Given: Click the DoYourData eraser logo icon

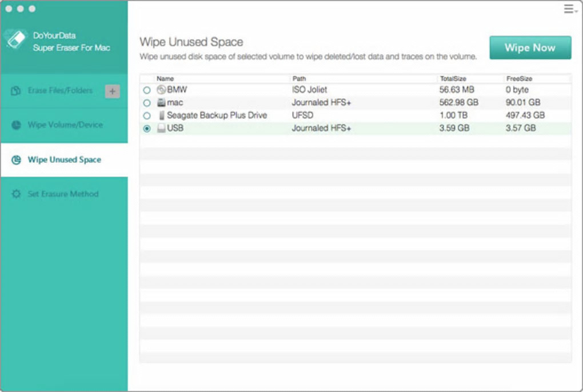Looking at the screenshot, I should click(15, 39).
